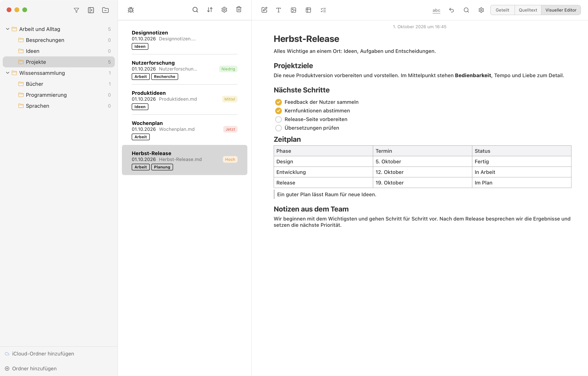Select the Ideen folder in sidebar

[59, 51]
